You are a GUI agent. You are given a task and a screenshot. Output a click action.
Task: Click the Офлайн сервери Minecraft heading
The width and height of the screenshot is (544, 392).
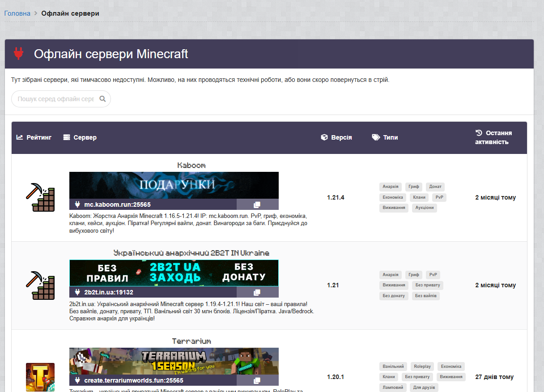[x=111, y=54]
